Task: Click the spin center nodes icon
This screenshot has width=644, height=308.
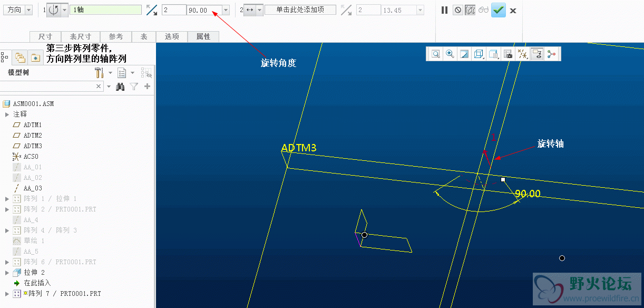Action: click(x=552, y=54)
